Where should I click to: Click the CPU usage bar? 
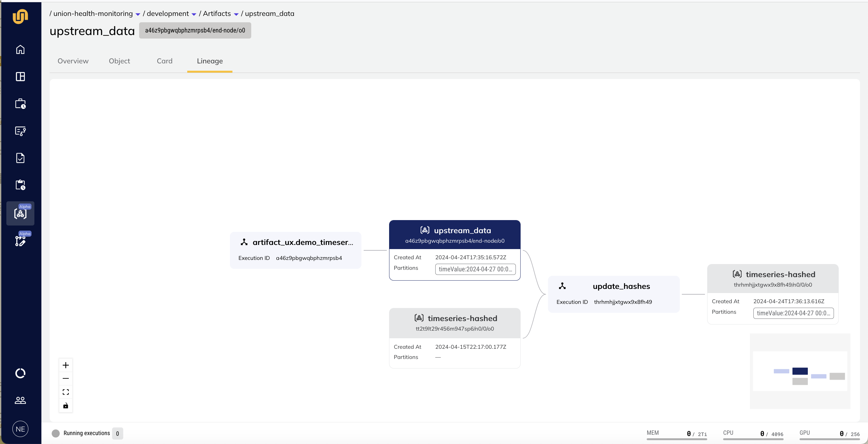(753, 439)
